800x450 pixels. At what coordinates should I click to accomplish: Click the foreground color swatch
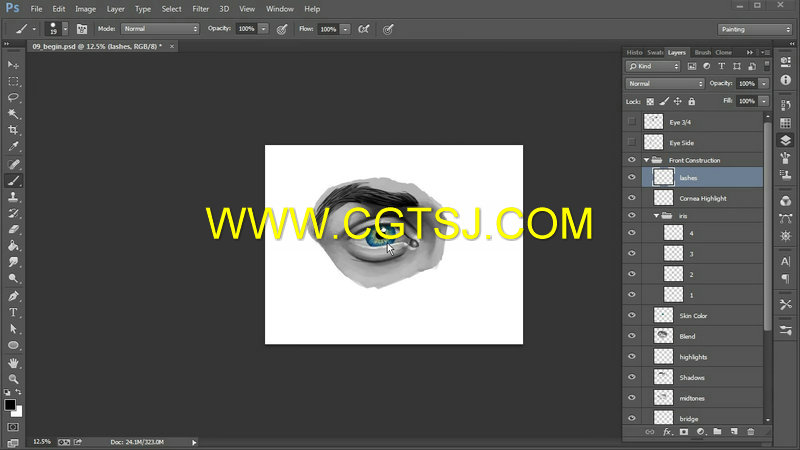9,404
